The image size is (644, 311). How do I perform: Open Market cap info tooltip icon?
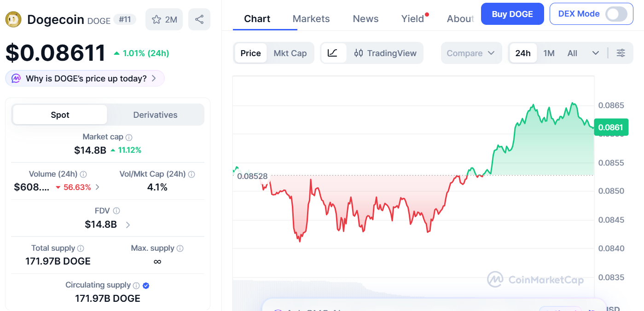coord(129,137)
